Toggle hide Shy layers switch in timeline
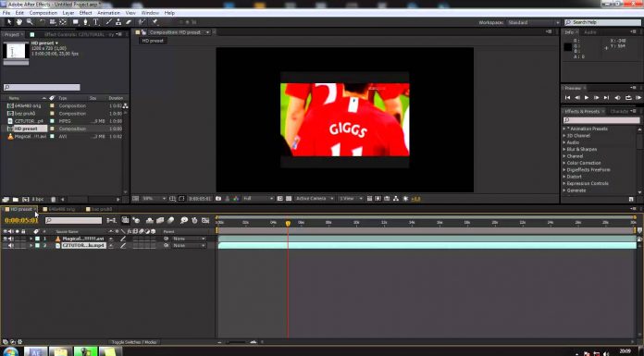Screen dimensions: 644x356 click(150, 220)
